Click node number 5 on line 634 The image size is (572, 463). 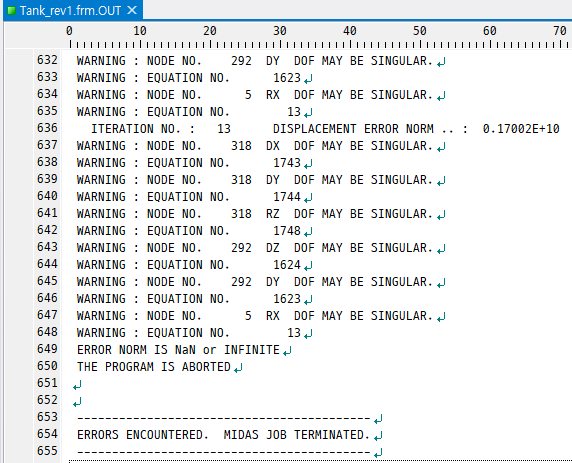(248, 95)
